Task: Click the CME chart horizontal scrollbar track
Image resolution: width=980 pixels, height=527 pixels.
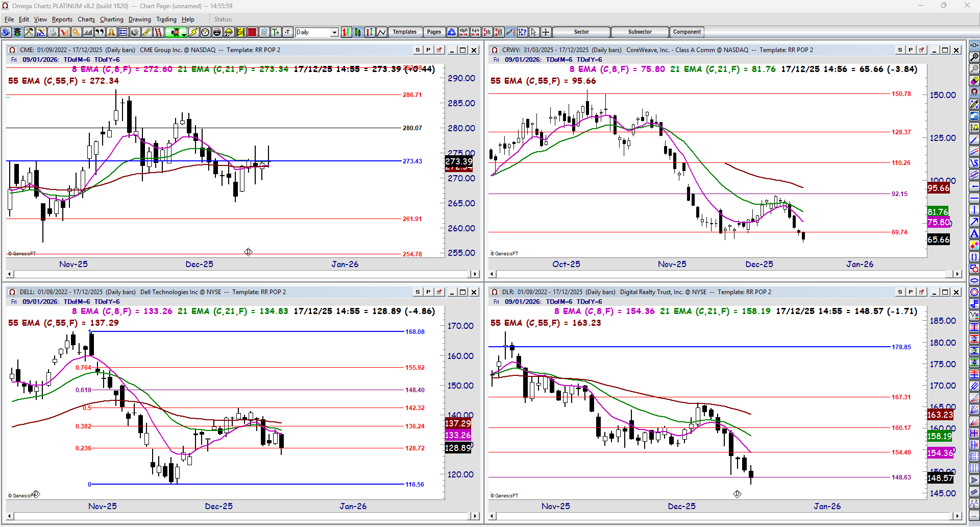Action: click(243, 274)
